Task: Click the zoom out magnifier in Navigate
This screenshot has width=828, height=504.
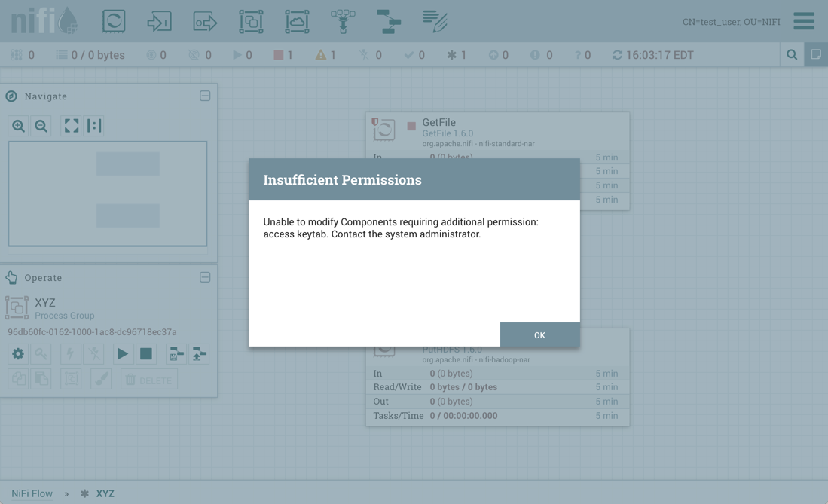Action: 41,126
